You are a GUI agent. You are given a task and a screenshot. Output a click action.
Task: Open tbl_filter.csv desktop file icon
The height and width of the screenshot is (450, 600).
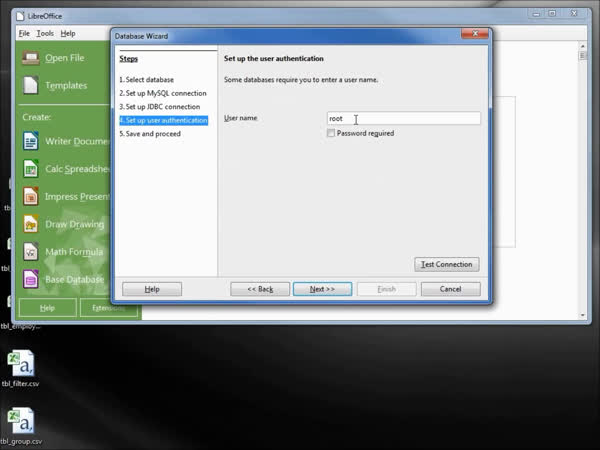tap(20, 363)
